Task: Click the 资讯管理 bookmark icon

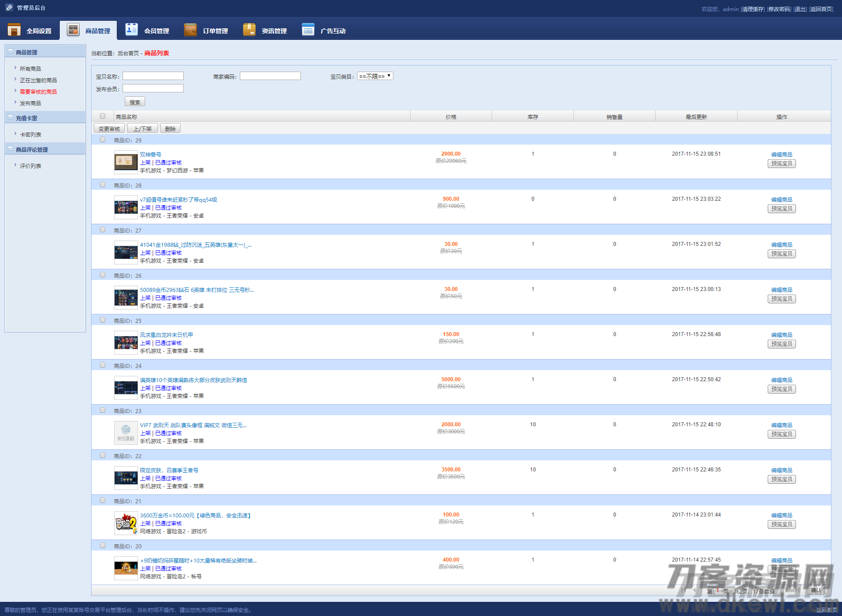Action: click(x=249, y=30)
